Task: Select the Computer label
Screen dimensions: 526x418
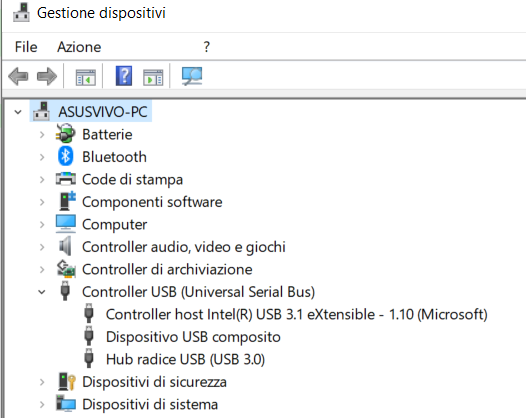Action: 114,224
